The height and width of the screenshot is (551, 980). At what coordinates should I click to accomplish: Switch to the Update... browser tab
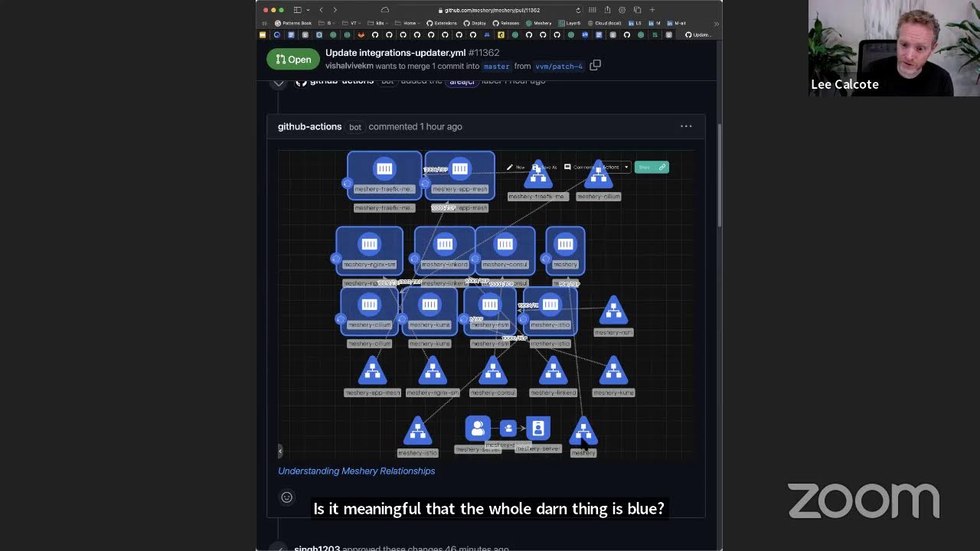(698, 34)
